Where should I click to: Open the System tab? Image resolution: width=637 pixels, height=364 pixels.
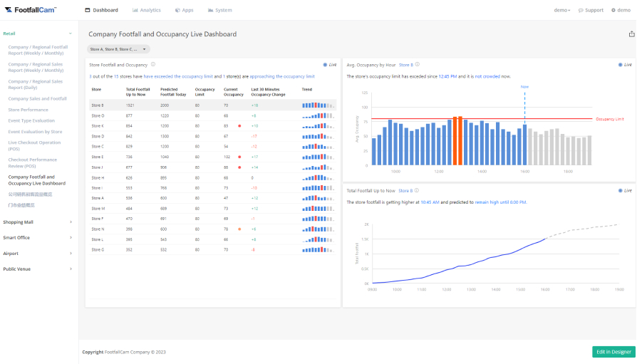(x=220, y=10)
